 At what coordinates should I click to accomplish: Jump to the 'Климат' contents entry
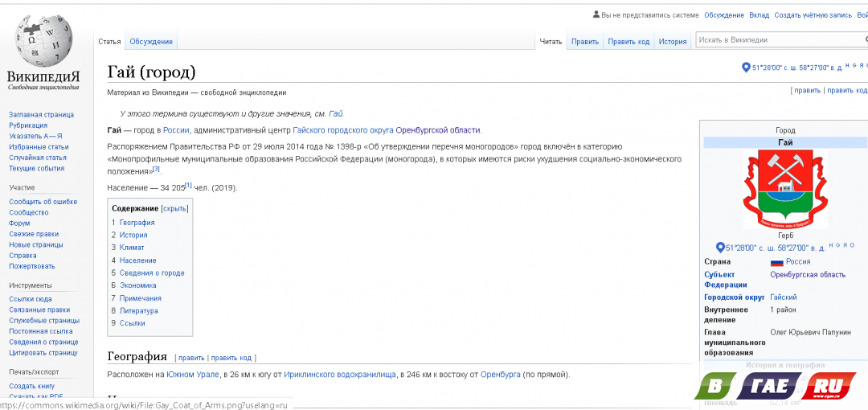pos(132,248)
